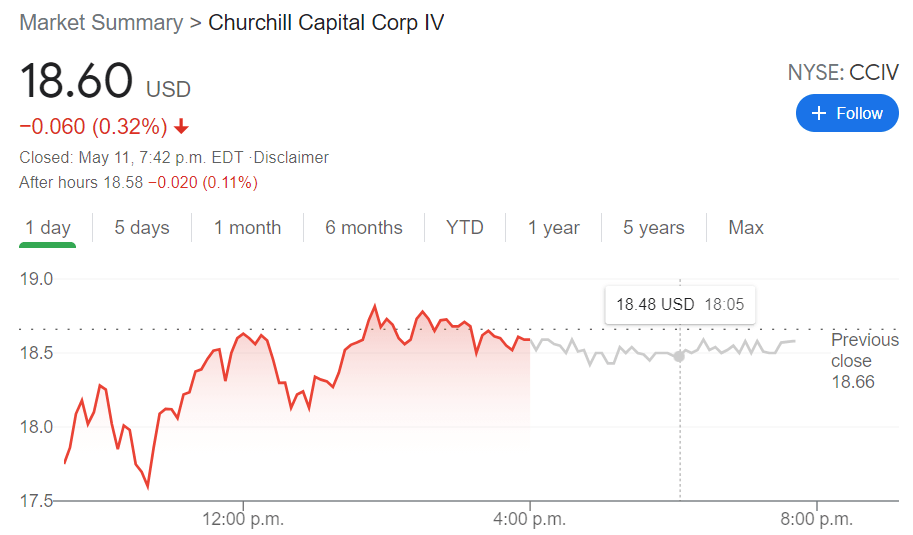Click the 4:00 p.m. axis label
Image resolution: width=913 pixels, height=535 pixels.
[530, 519]
